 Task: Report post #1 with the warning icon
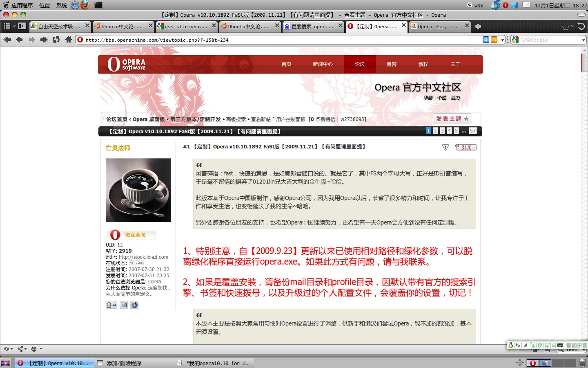coord(445,147)
